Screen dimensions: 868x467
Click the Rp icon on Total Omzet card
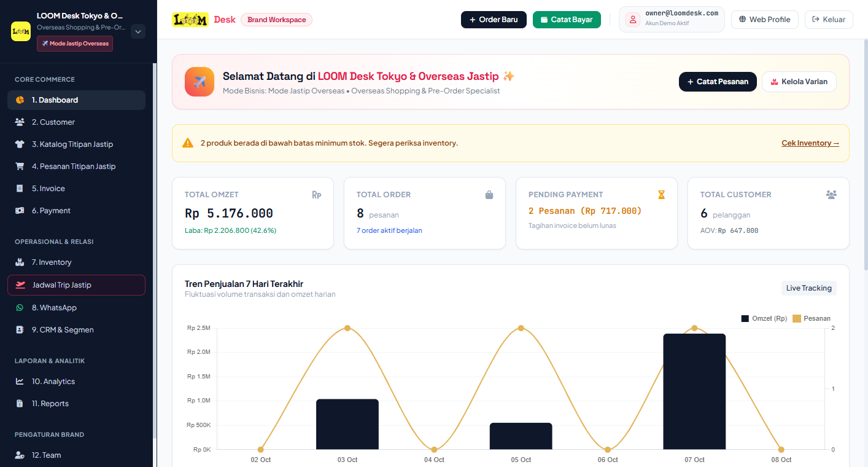[x=317, y=195]
